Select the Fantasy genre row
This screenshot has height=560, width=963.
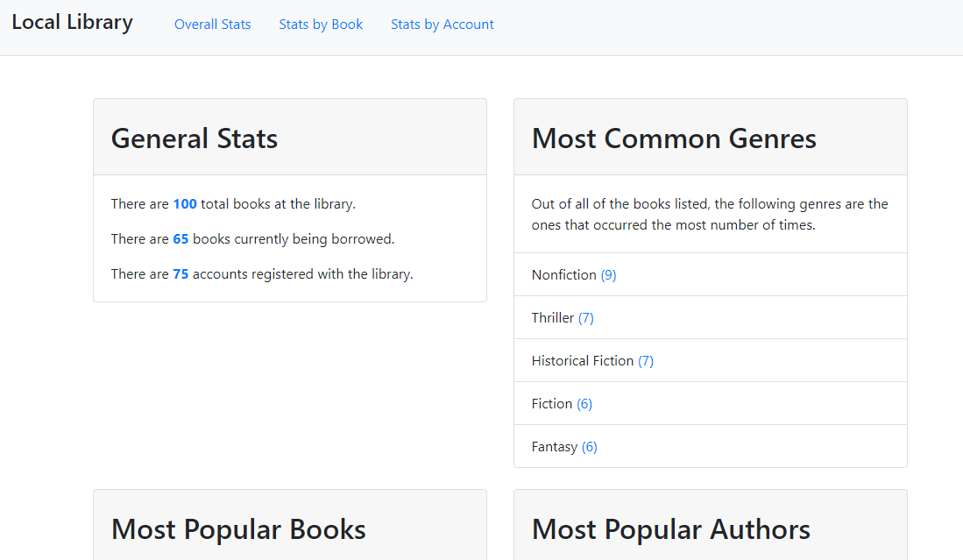click(710, 446)
